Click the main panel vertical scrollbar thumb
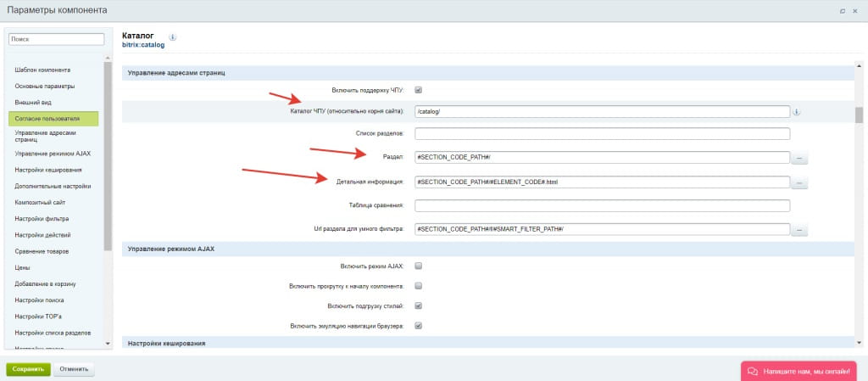 point(859,115)
